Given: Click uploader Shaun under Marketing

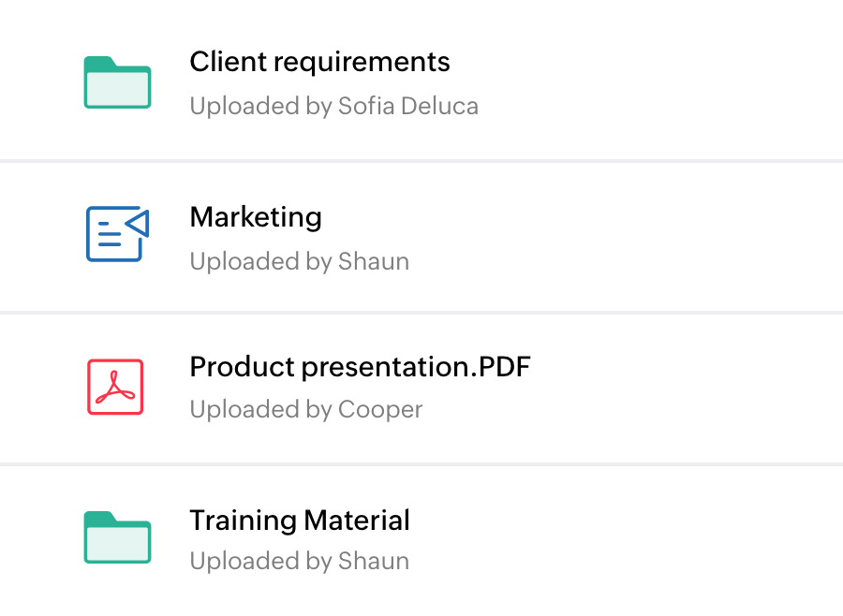Looking at the screenshot, I should click(x=373, y=260).
